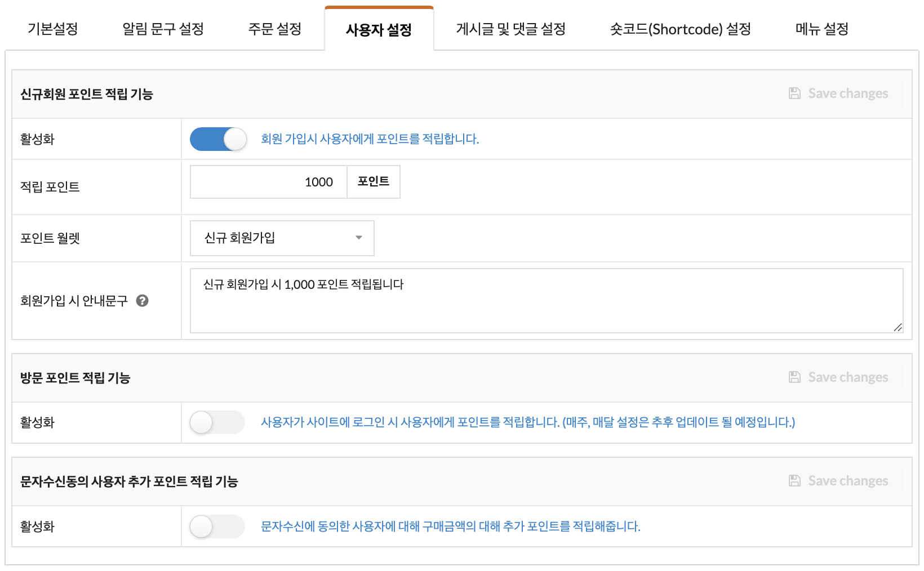
Task: Click save icon in 문자수신동의 section
Action: click(794, 481)
